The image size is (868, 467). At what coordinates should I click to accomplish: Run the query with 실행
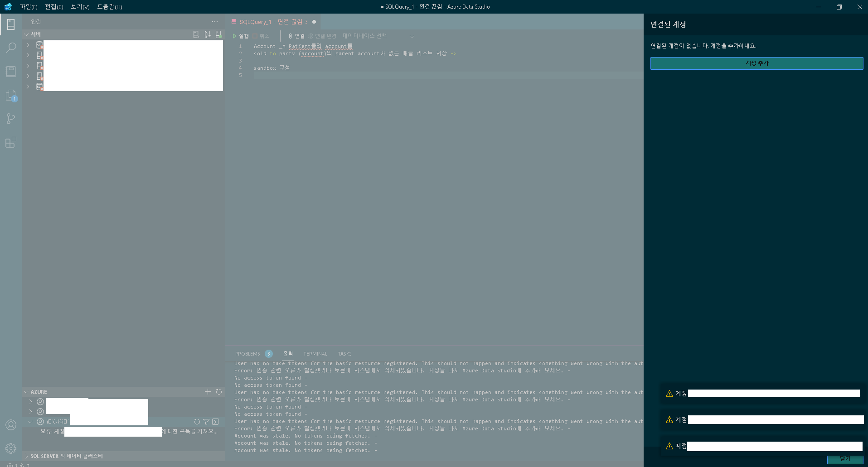pos(242,36)
